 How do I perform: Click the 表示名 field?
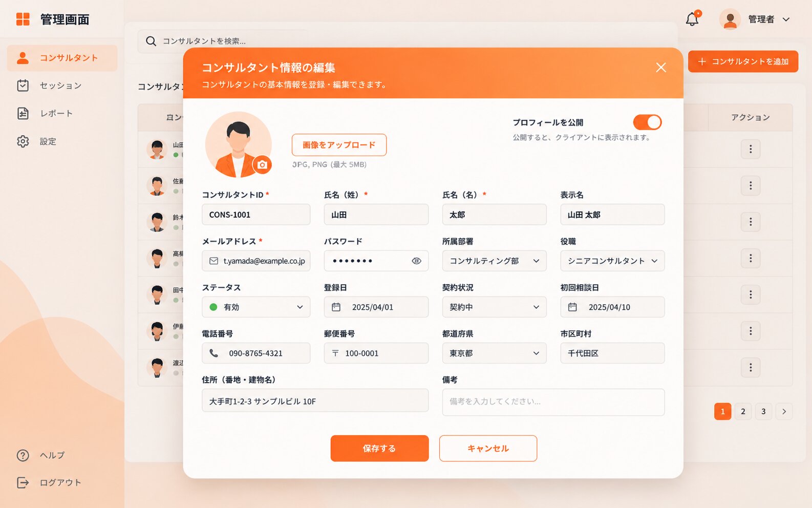[612, 215]
